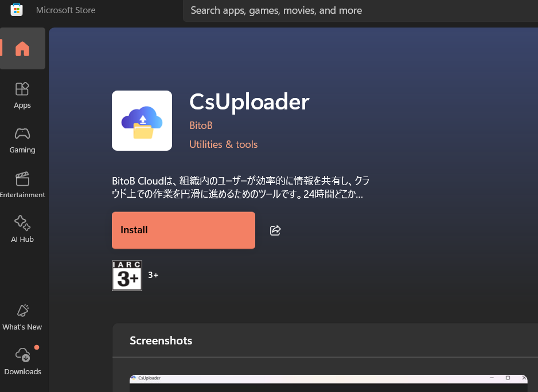Open the Utilities & tools category
Viewport: 538px width, 392px height.
coord(223,144)
